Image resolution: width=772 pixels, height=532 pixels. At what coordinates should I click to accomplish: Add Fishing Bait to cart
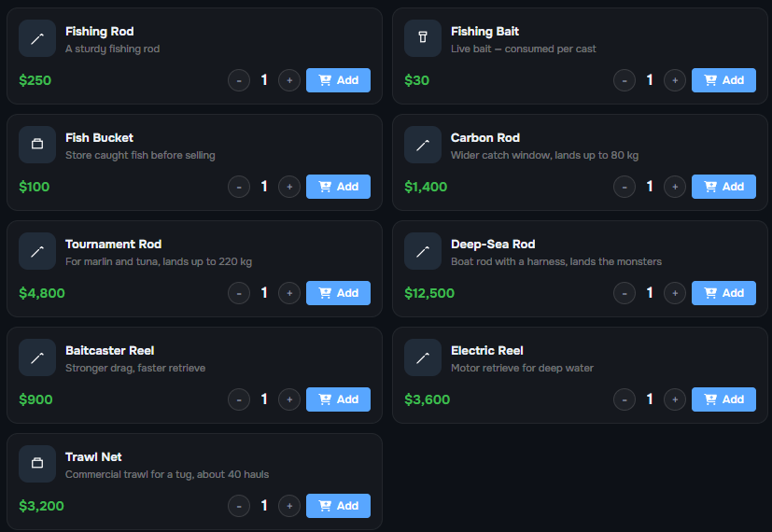click(x=723, y=80)
